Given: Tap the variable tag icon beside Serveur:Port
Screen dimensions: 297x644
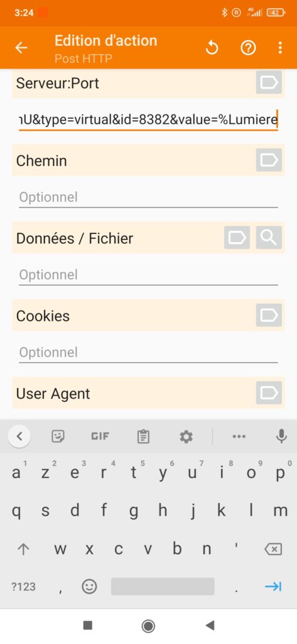Looking at the screenshot, I should tap(269, 82).
